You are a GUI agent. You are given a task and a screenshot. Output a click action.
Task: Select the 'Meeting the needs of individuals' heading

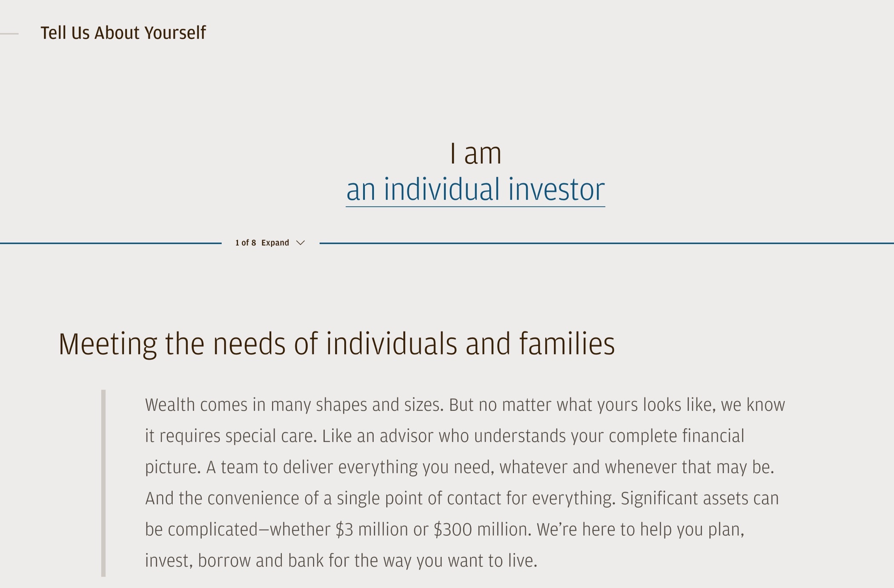[x=336, y=344]
